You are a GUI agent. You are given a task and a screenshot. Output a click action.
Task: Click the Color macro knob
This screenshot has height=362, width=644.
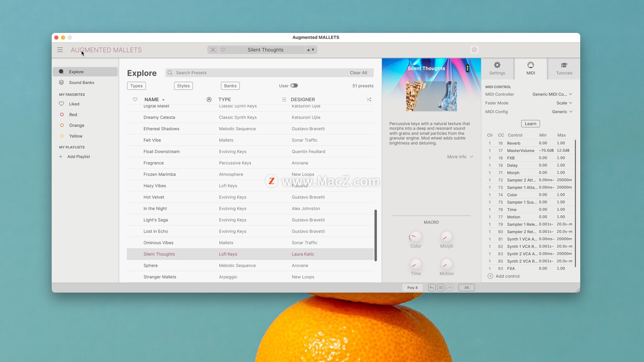[x=416, y=237]
